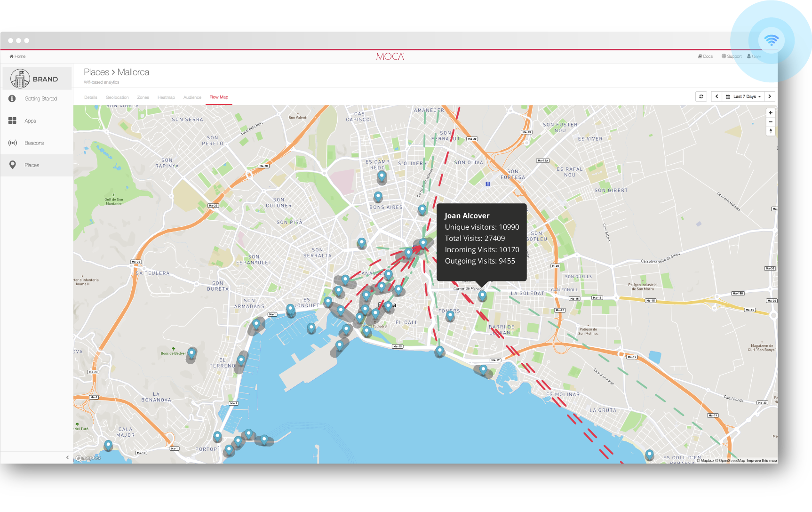Refresh the flow map data

coord(701,96)
